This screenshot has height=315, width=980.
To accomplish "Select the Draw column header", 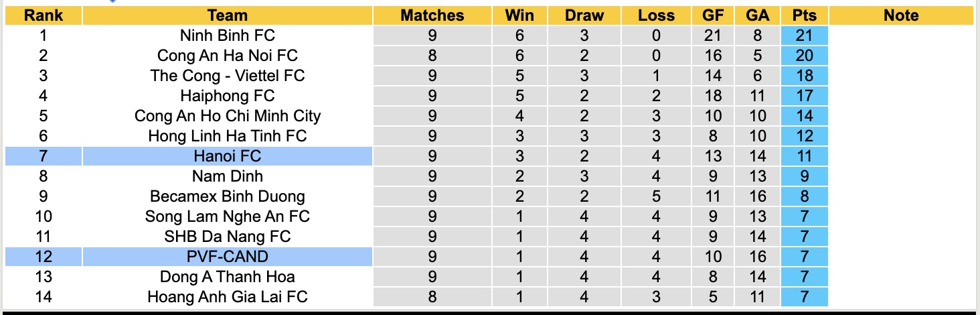I will [584, 15].
